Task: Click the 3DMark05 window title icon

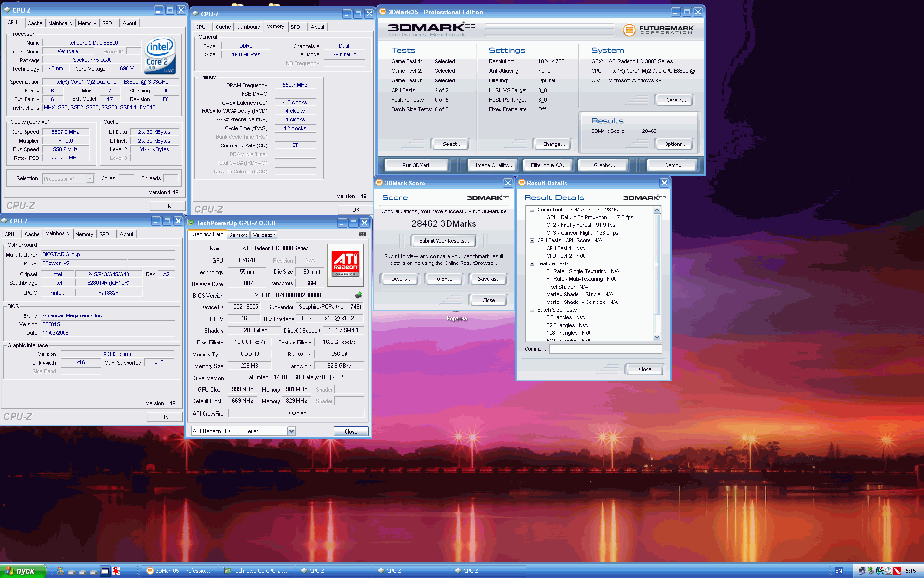Action: click(383, 12)
